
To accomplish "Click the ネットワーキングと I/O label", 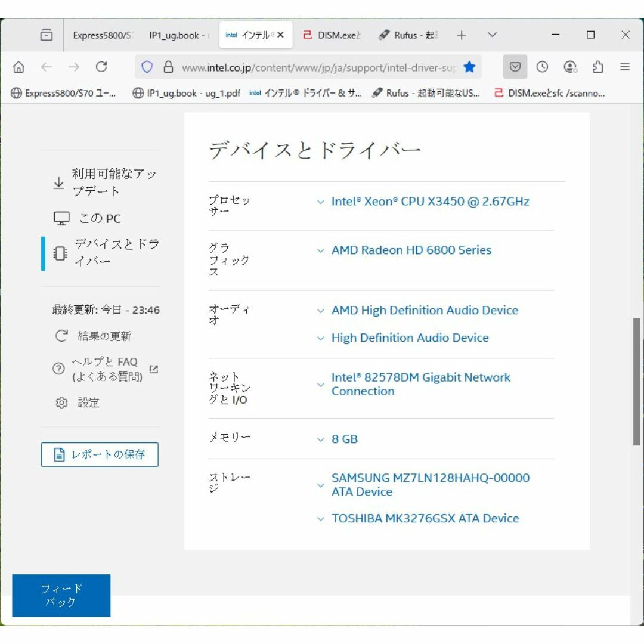I will point(229,388).
